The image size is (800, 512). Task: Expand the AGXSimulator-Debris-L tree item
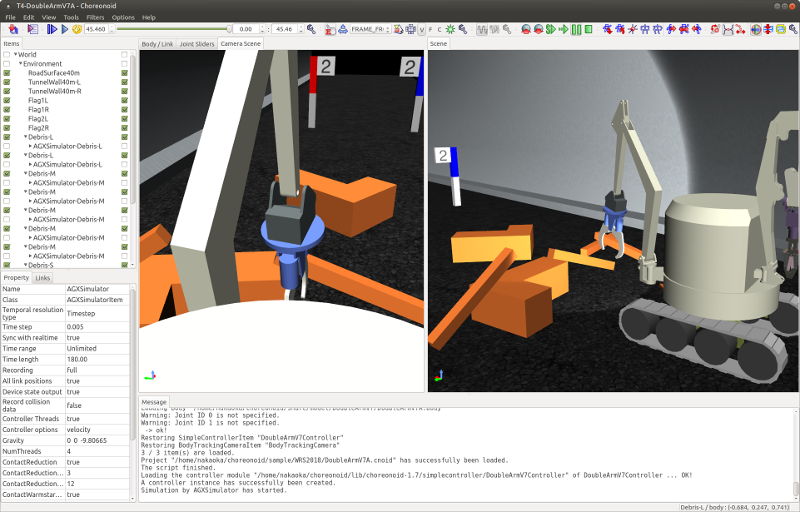click(30, 146)
